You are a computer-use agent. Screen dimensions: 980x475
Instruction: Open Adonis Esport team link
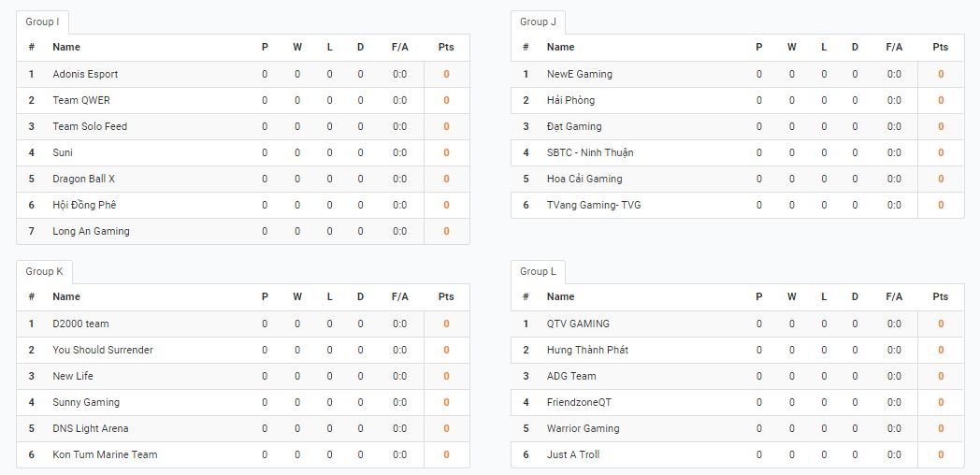point(85,75)
